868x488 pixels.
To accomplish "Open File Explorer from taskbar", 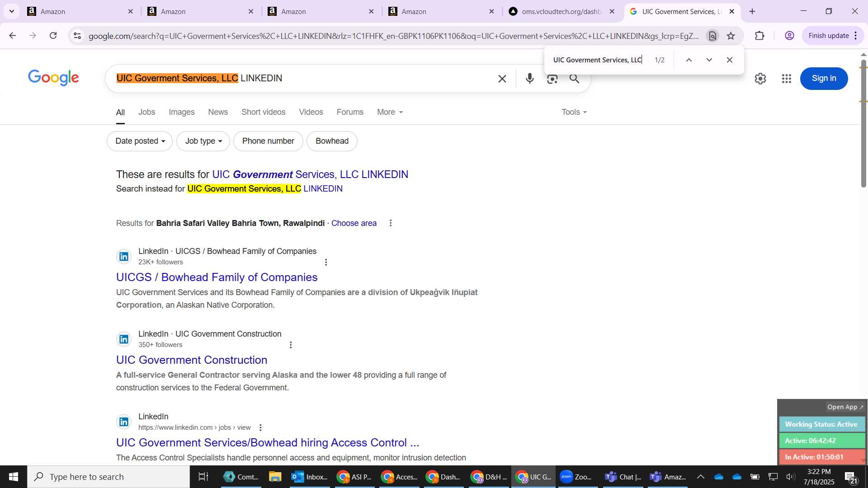I will [275, 477].
